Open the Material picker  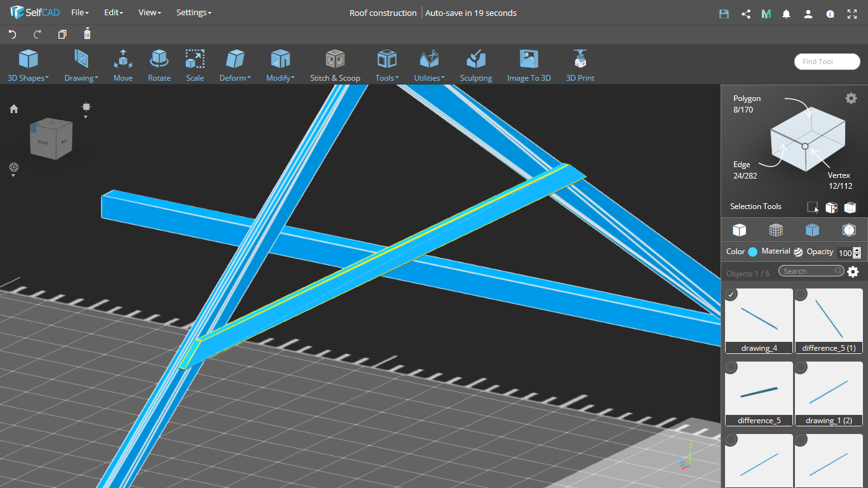(x=798, y=252)
